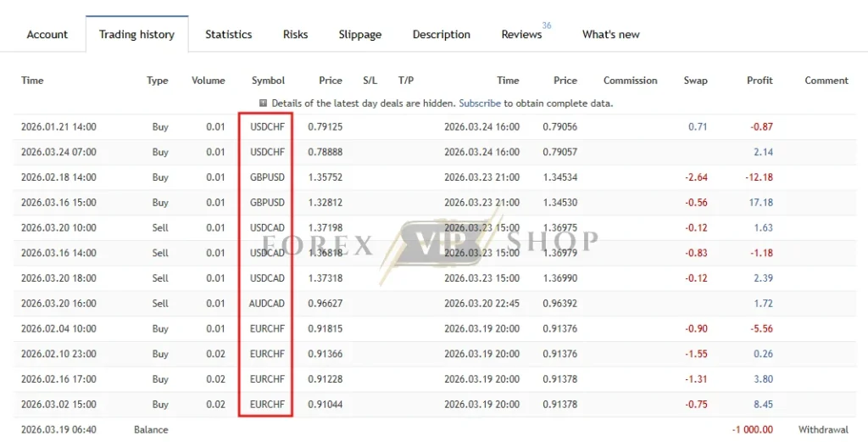Click profit value -0.87
868x442 pixels.
762,127
